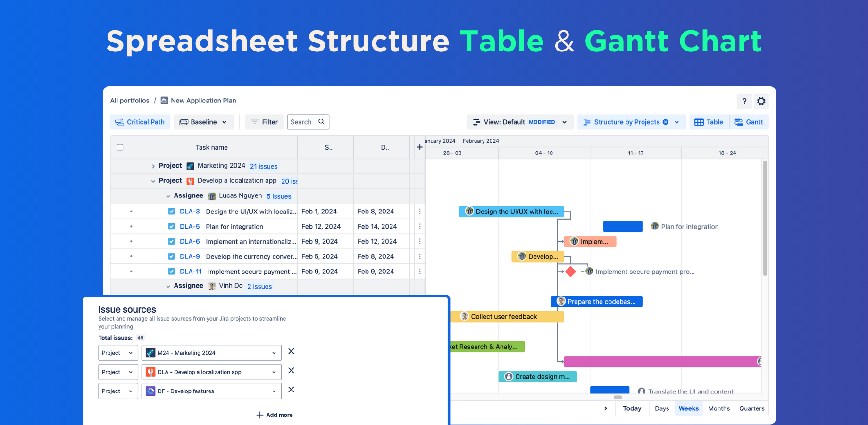Click the Marketing 2024 project icon
The image size is (868, 425).
[x=190, y=166]
